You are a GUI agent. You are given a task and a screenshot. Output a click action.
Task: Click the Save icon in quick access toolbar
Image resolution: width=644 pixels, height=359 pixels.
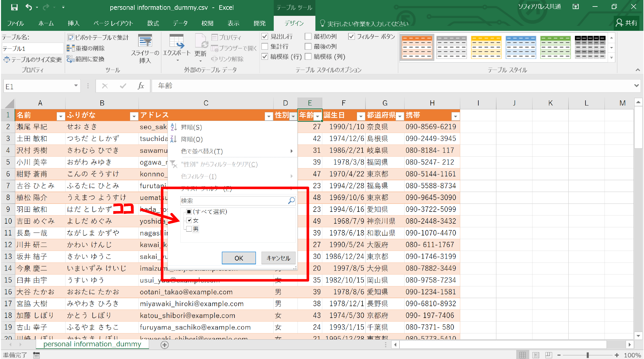click(x=14, y=7)
